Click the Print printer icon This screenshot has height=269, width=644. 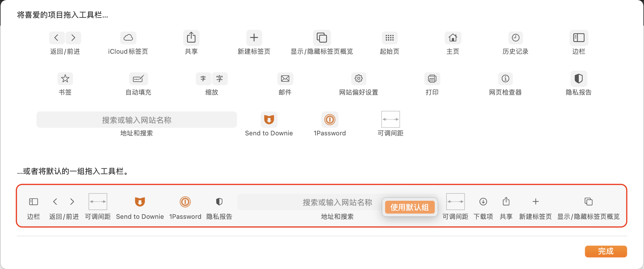pos(432,78)
